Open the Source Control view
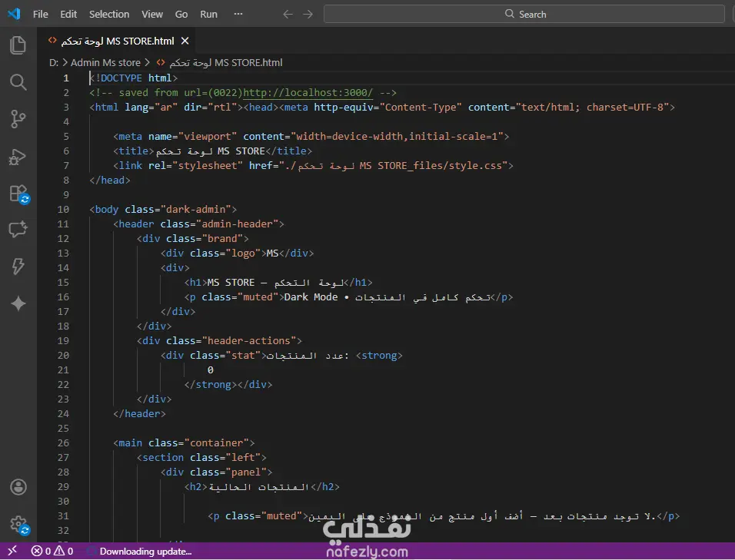735x560 pixels. (18, 119)
